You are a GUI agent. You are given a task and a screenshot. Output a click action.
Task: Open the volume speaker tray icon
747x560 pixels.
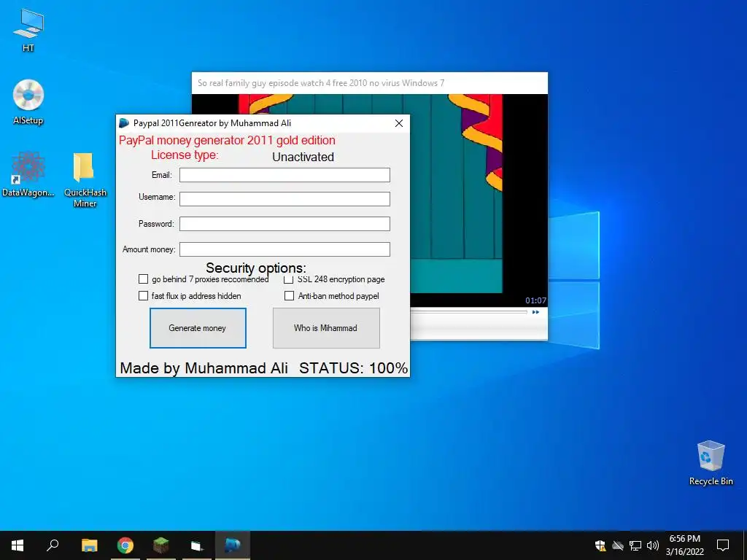point(653,545)
